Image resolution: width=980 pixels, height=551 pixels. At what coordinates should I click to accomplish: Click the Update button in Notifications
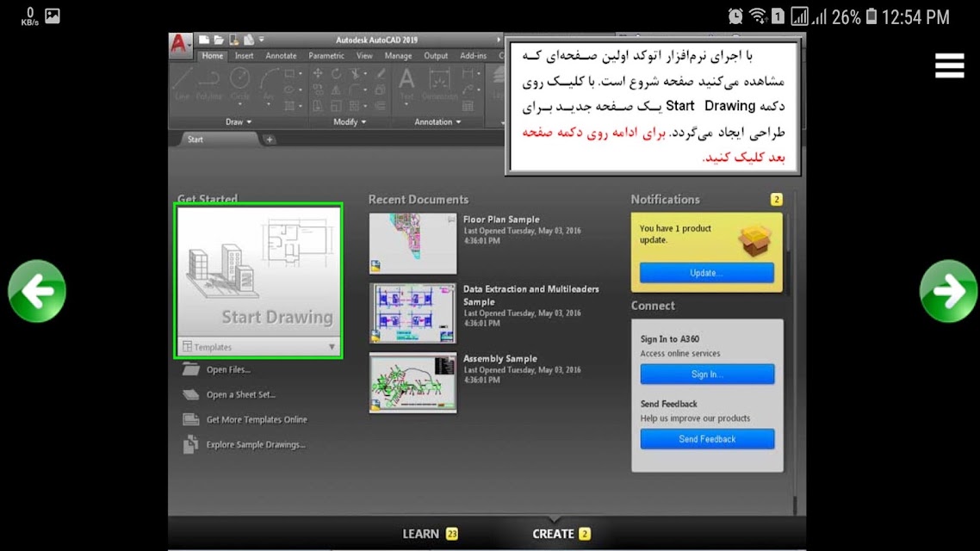pos(706,273)
